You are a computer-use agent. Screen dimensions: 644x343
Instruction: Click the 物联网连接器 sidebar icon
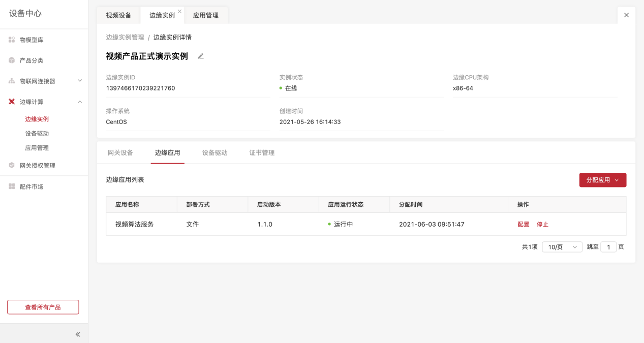click(x=12, y=81)
